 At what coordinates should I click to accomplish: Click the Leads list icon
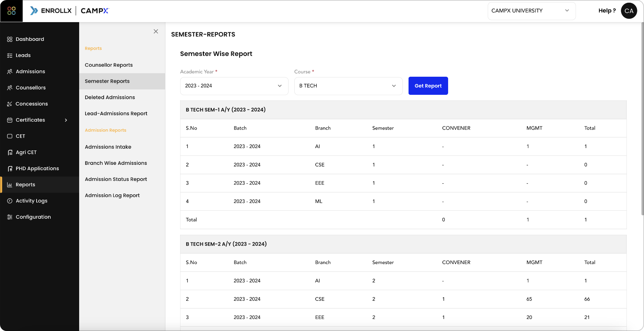point(10,55)
